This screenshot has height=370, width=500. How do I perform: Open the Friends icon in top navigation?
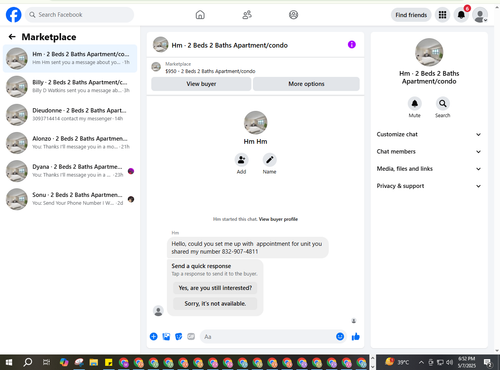[247, 15]
